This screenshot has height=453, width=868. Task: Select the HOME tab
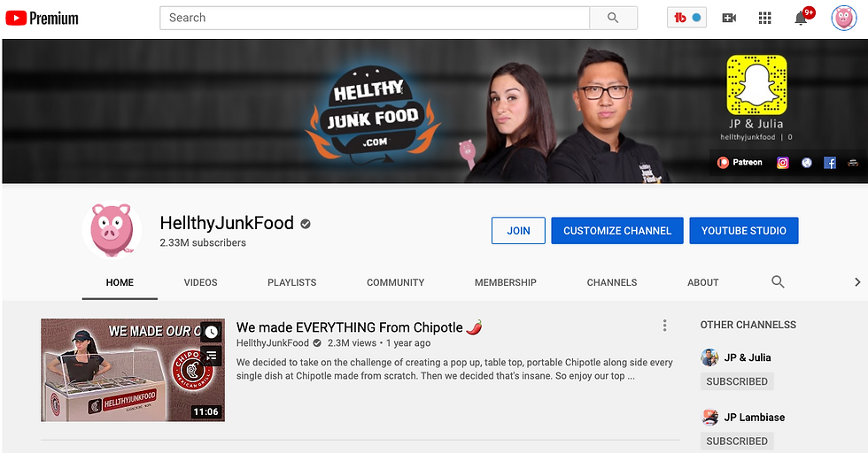[x=120, y=282]
